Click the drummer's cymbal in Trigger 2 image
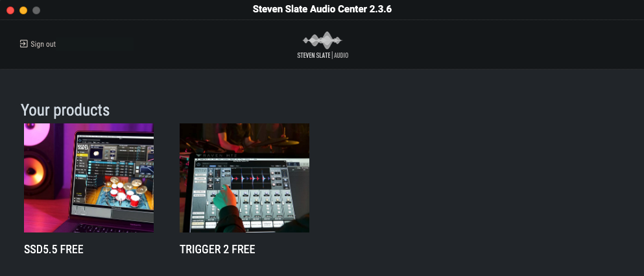Image resolution: width=644 pixels, height=276 pixels. point(283,143)
